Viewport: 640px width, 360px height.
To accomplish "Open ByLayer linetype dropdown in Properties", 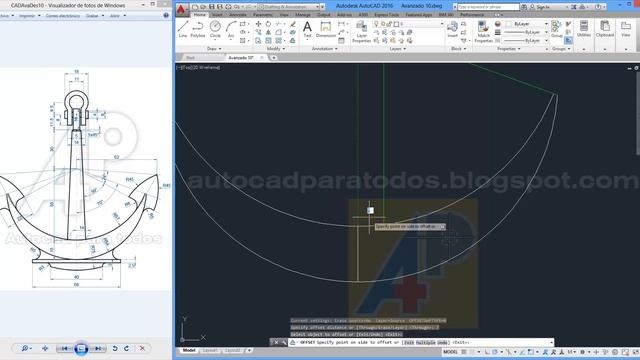I will [x=526, y=40].
